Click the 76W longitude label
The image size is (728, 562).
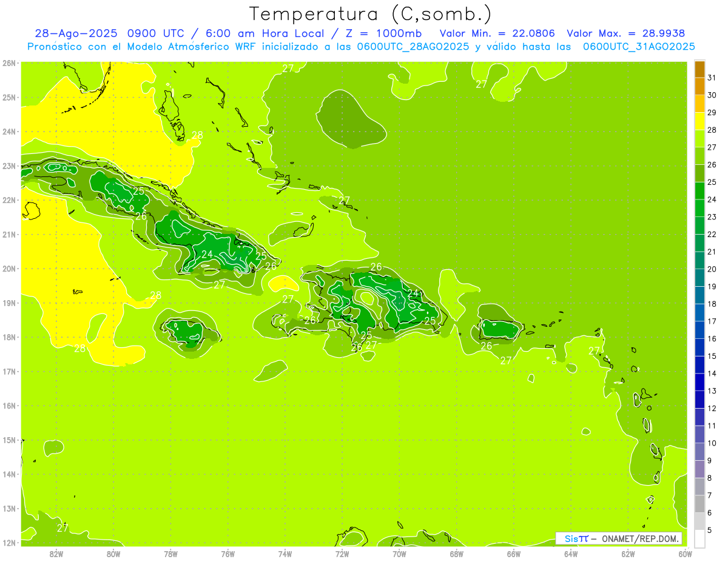point(228,554)
